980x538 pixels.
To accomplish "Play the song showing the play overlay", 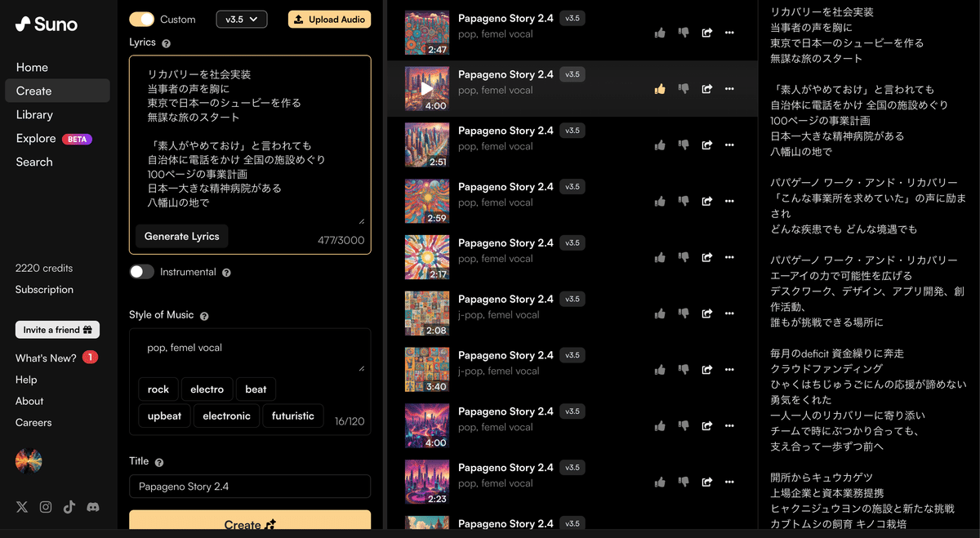I will coord(427,88).
